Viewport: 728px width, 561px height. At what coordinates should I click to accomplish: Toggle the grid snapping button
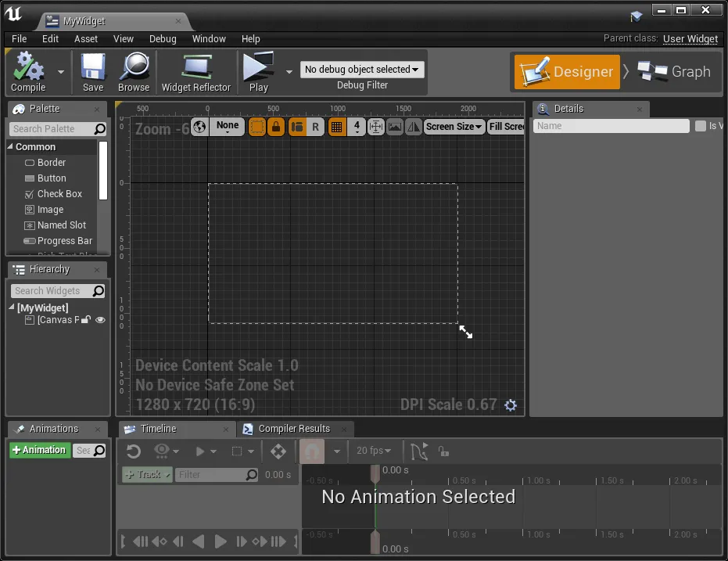point(336,127)
